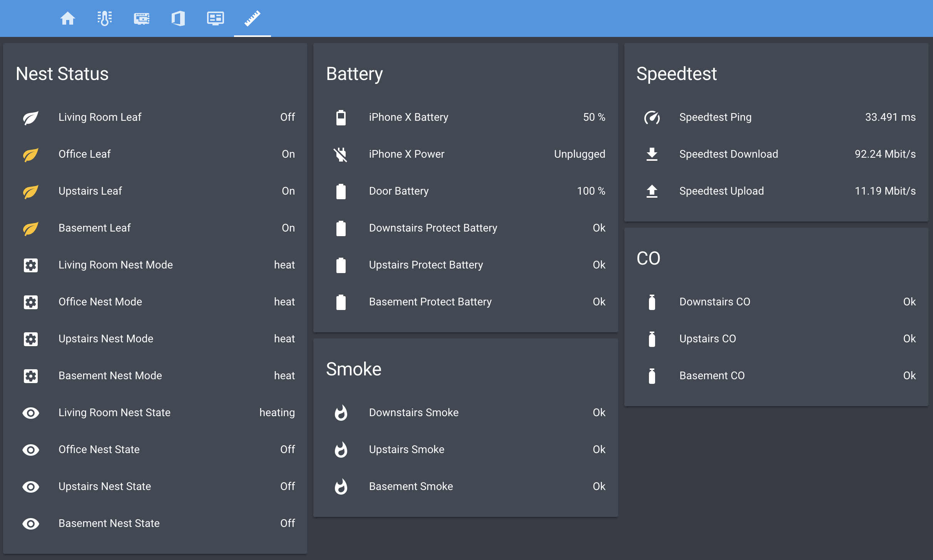Click the Upstairs Protect Battery icon

[341, 265]
